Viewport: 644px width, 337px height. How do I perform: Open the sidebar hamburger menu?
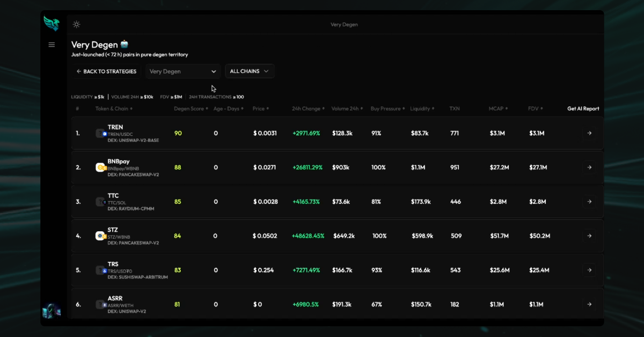click(x=52, y=45)
